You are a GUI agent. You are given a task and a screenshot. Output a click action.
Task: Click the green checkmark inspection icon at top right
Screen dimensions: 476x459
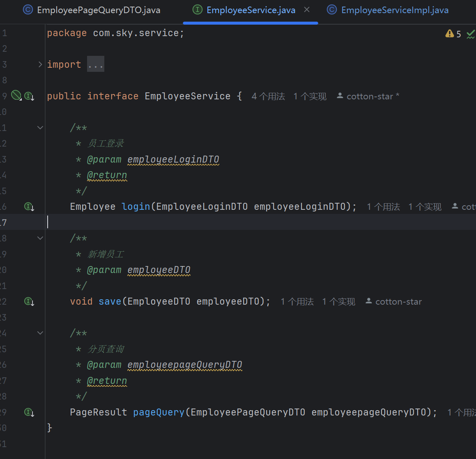click(x=471, y=34)
